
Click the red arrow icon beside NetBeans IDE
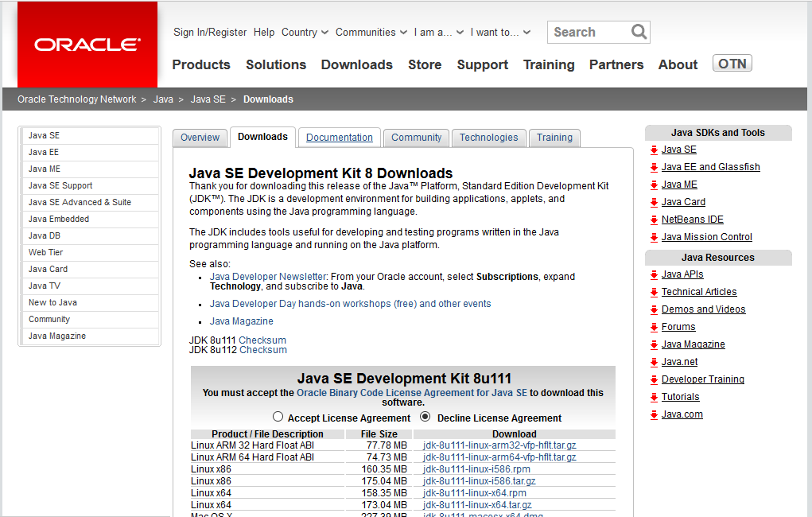[654, 220]
